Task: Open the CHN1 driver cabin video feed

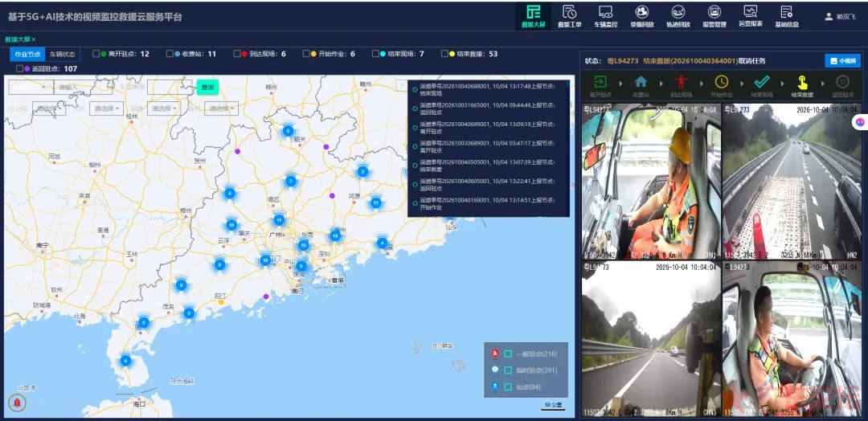Action: (x=650, y=182)
